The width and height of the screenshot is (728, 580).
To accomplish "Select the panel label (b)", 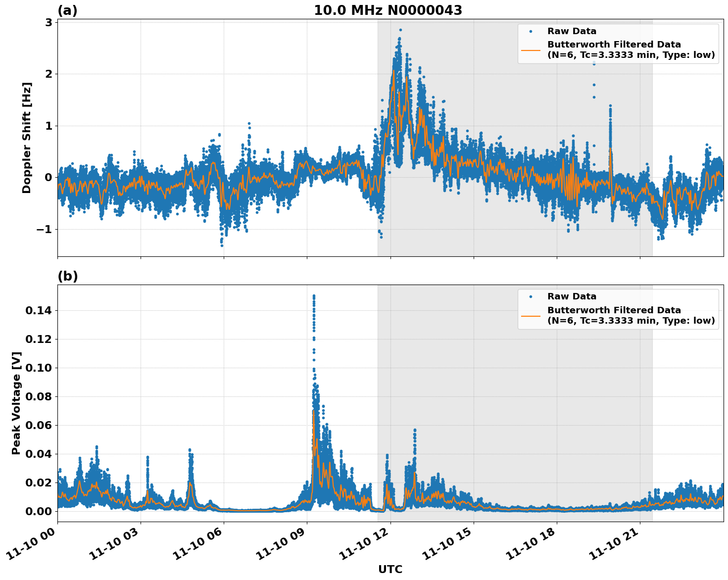I will coord(68,276).
